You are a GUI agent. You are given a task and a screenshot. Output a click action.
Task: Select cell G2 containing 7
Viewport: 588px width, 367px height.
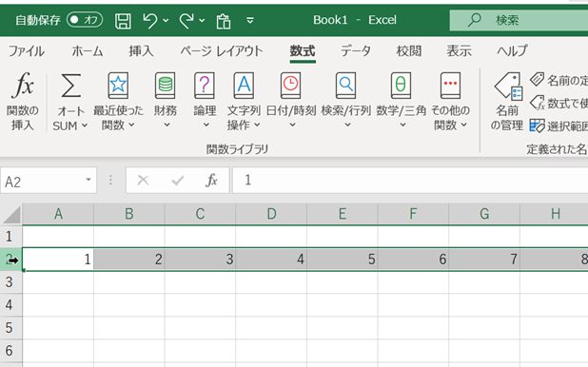(484, 260)
